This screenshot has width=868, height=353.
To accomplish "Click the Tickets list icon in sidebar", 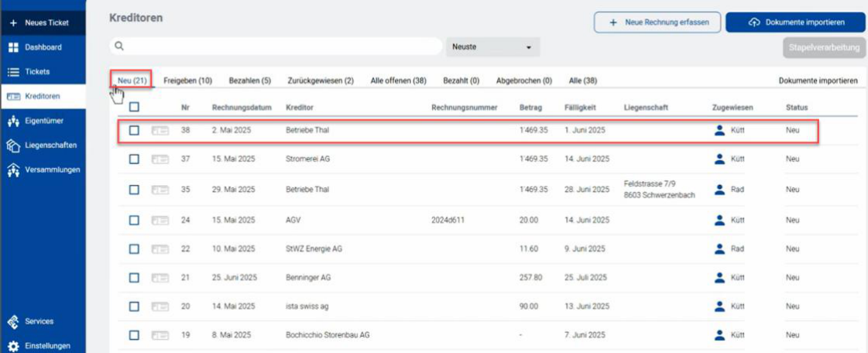I will [13, 72].
